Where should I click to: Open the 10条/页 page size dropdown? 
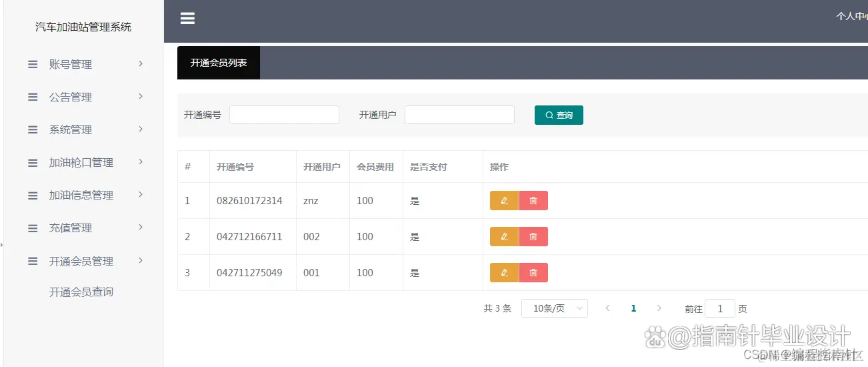555,308
